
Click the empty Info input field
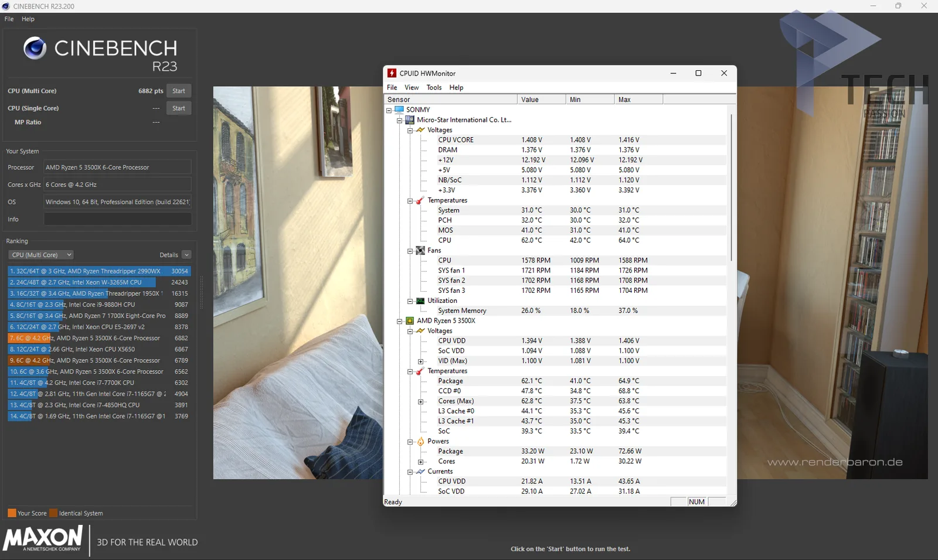[118, 219]
